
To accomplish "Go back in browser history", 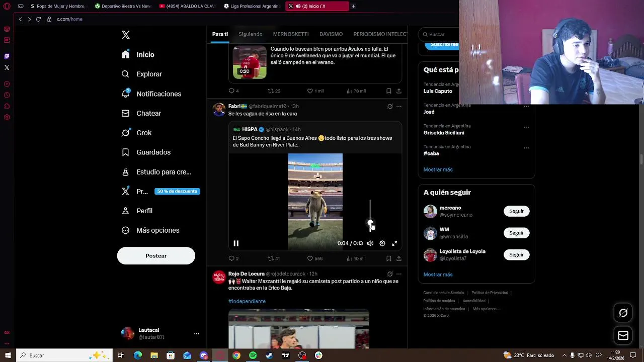I will pos(20,19).
